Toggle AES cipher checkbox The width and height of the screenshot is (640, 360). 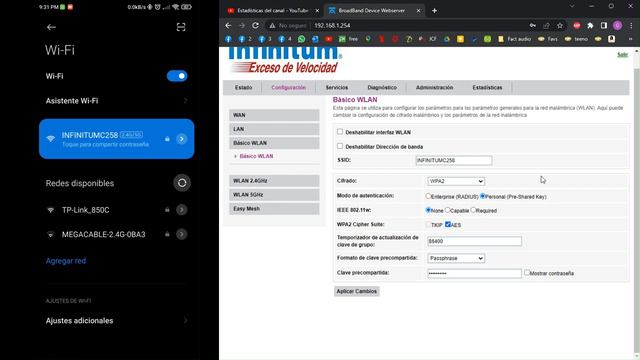click(x=448, y=224)
